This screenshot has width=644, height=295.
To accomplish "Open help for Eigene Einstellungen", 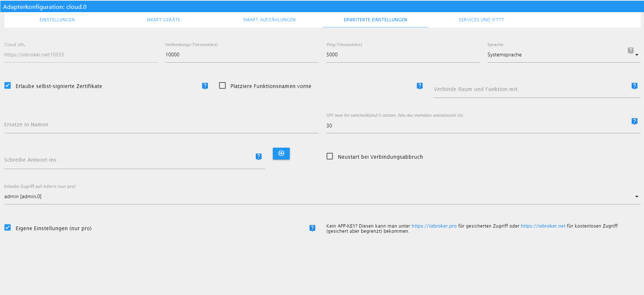I will tap(312, 228).
